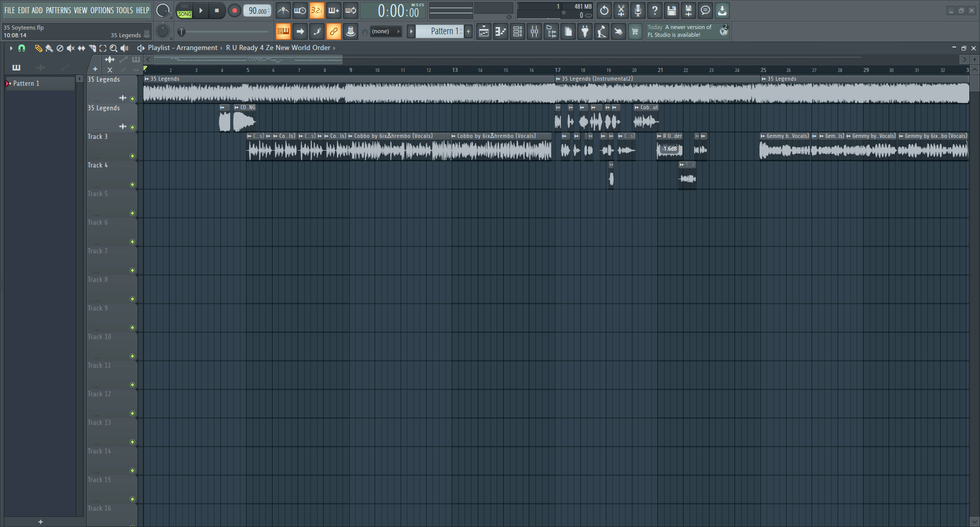Click the blend recording (overdub) icon

click(334, 10)
